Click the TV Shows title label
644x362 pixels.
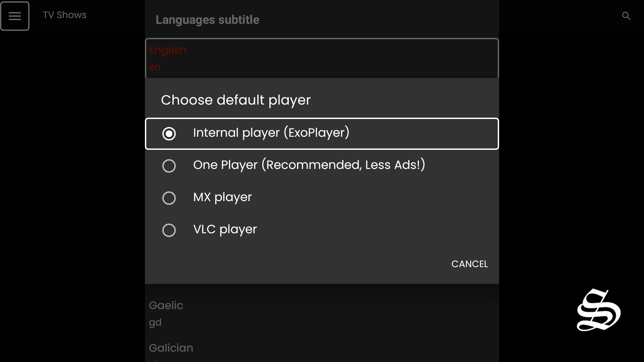click(x=65, y=15)
